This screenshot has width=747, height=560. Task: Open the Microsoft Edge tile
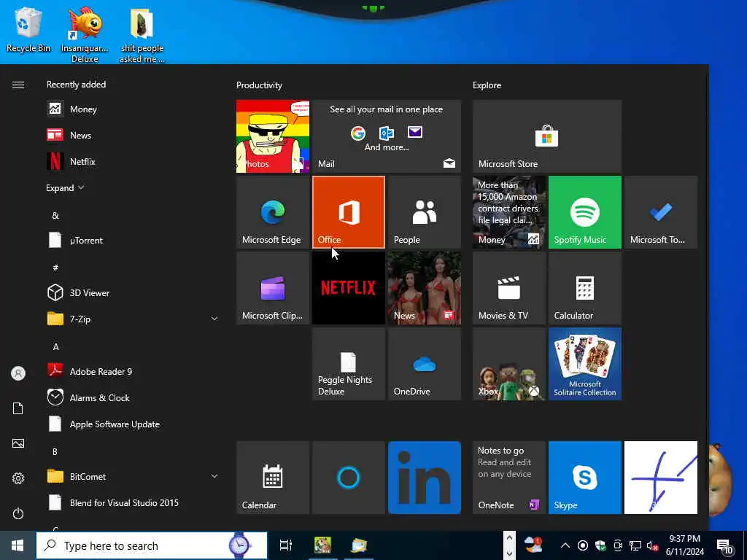[x=273, y=212]
